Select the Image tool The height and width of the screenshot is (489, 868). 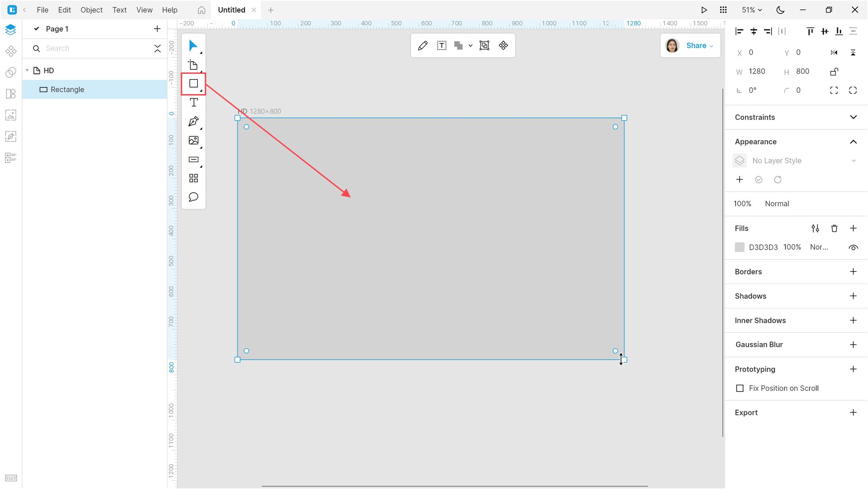[x=194, y=140]
